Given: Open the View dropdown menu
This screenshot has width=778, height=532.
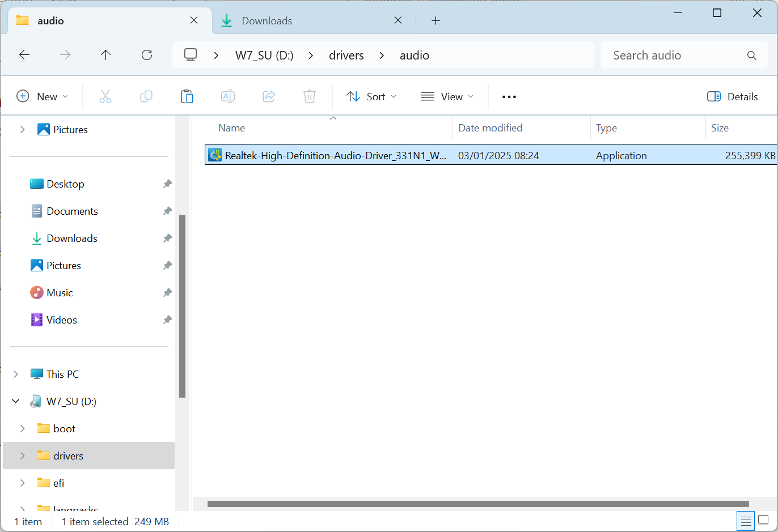Looking at the screenshot, I should pyautogui.click(x=447, y=96).
